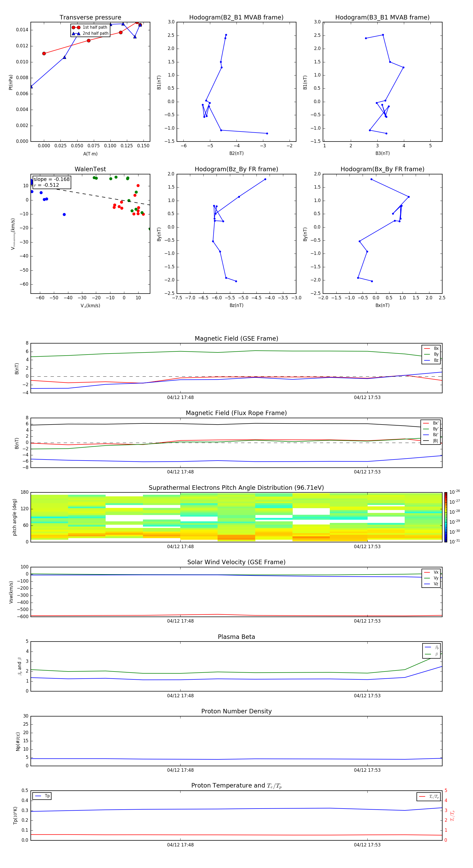Click the Vz legend entry in velocity plot
The height and width of the screenshot is (868, 473).
pyautogui.click(x=431, y=584)
